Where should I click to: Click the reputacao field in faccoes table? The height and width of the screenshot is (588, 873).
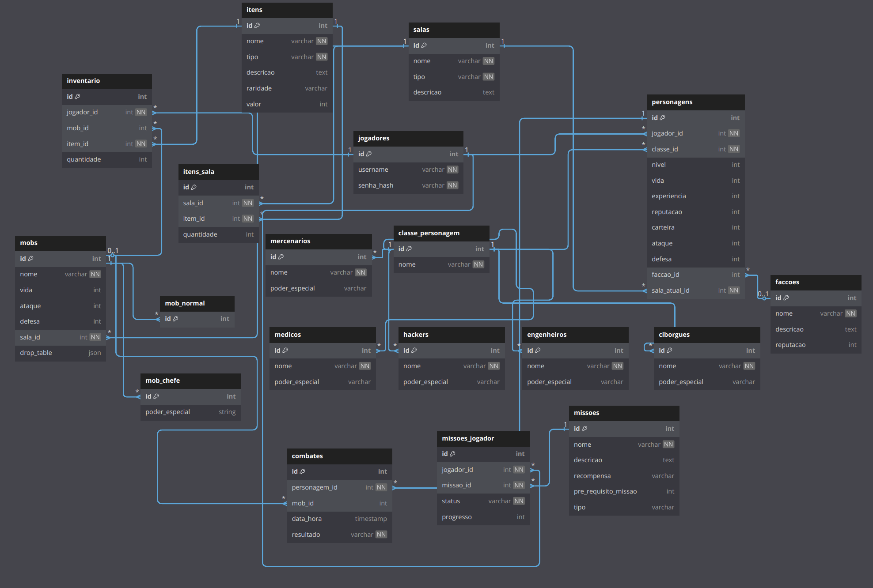(x=816, y=345)
